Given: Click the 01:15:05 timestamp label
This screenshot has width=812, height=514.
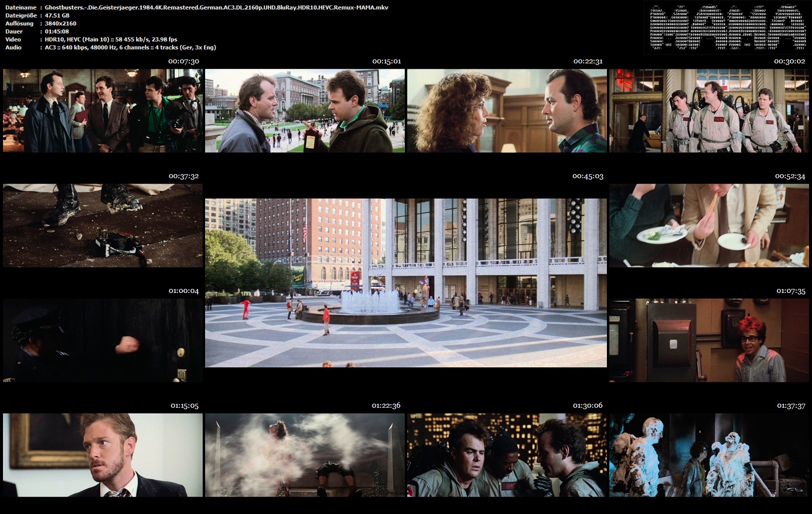Looking at the screenshot, I should (185, 406).
